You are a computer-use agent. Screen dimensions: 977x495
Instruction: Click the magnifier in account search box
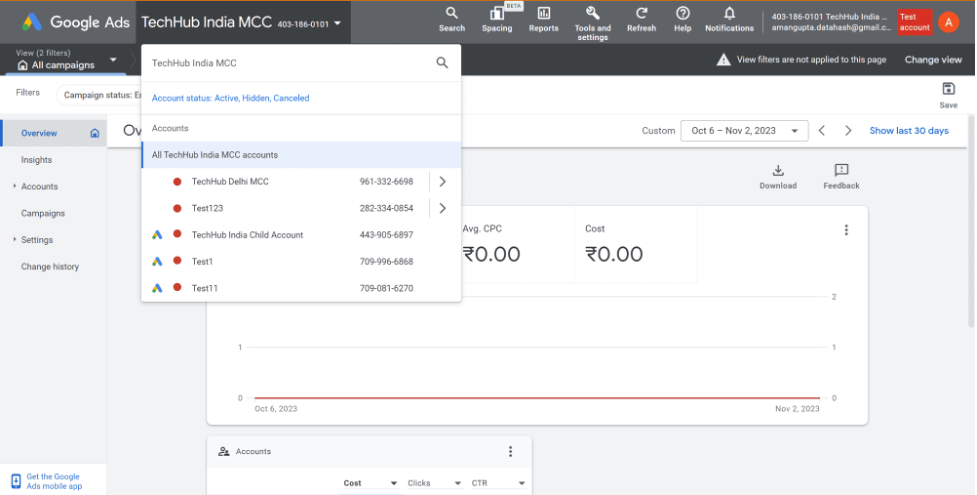pos(442,62)
